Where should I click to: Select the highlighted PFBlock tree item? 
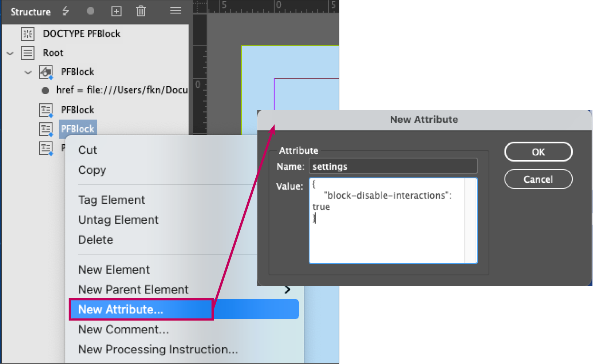point(78,129)
